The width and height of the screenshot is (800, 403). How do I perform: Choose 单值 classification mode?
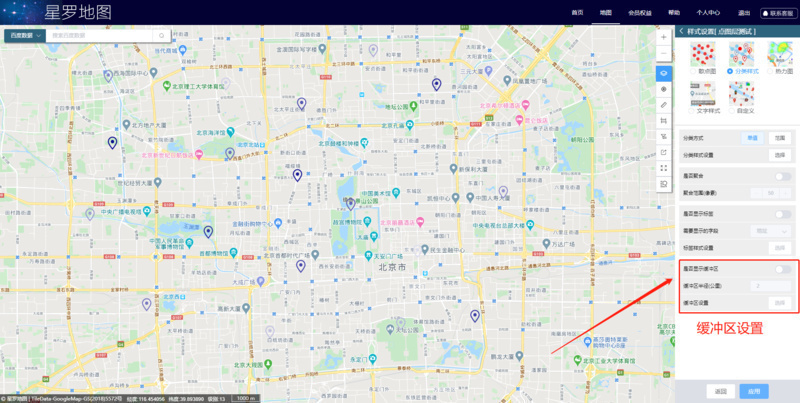752,138
